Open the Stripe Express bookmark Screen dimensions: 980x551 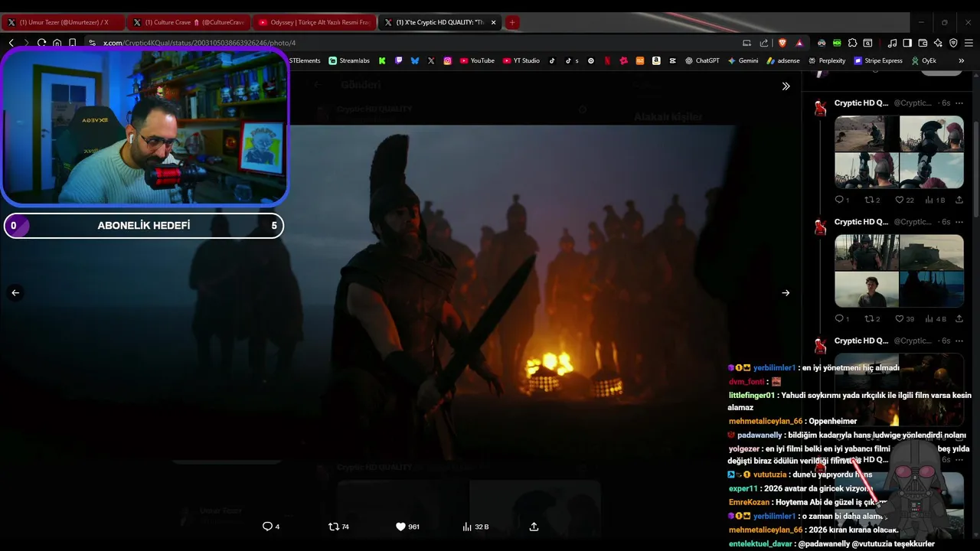click(878, 60)
